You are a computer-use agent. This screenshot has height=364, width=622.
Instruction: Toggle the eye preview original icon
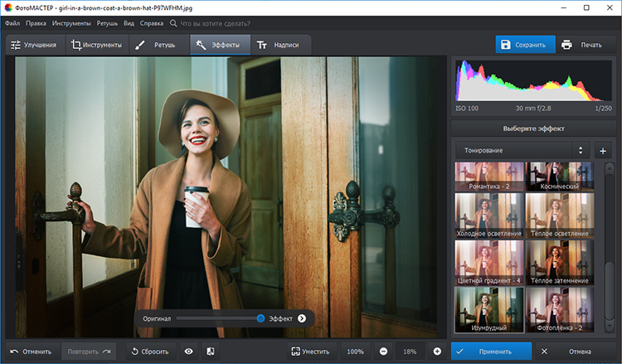point(189,352)
